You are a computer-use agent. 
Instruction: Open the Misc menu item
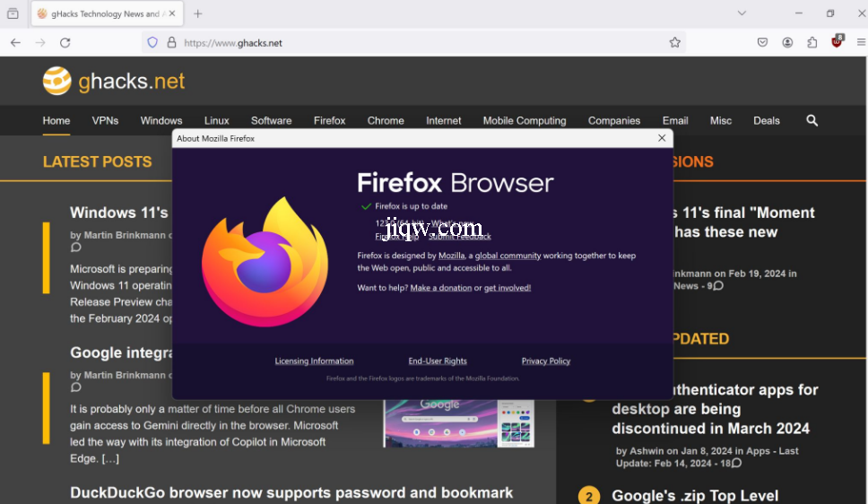[721, 121]
